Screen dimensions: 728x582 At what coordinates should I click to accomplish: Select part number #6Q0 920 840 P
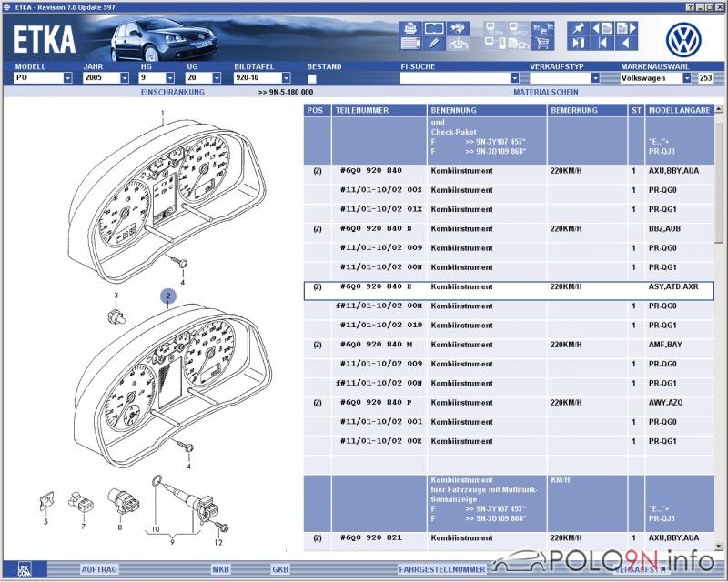[376, 403]
